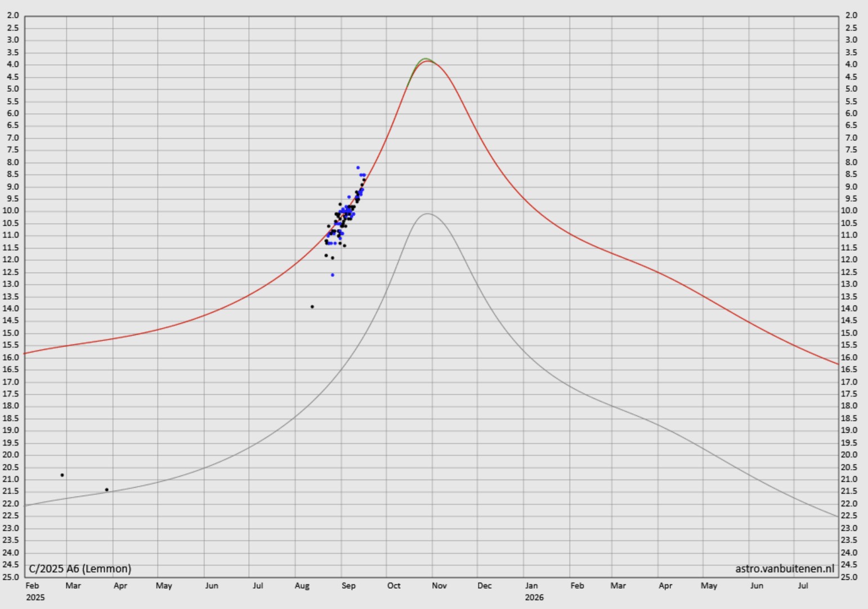The height and width of the screenshot is (609, 868).
Task: Click the Aug label on the time axis
Action: (302, 586)
